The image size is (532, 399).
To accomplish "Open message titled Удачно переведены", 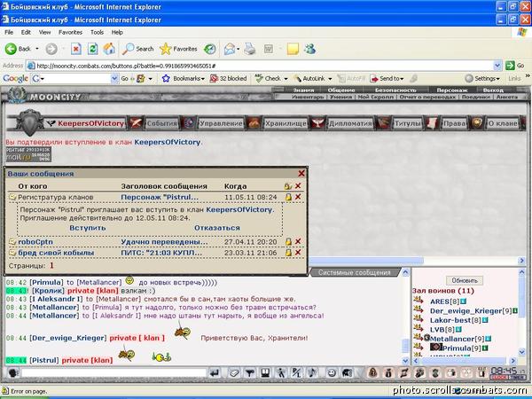I will coord(164,242).
